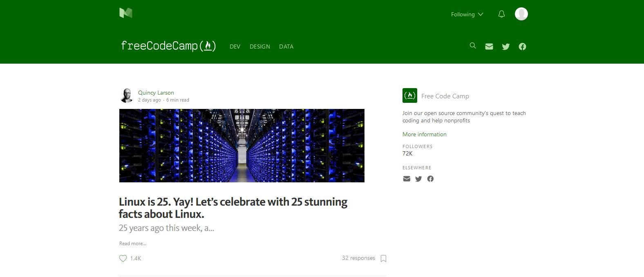
Task: Switch to the DATA section
Action: pos(286,47)
